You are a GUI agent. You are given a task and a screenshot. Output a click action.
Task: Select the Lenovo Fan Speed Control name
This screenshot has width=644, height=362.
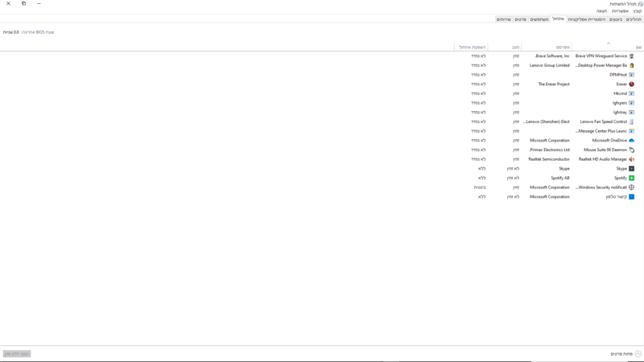click(603, 122)
